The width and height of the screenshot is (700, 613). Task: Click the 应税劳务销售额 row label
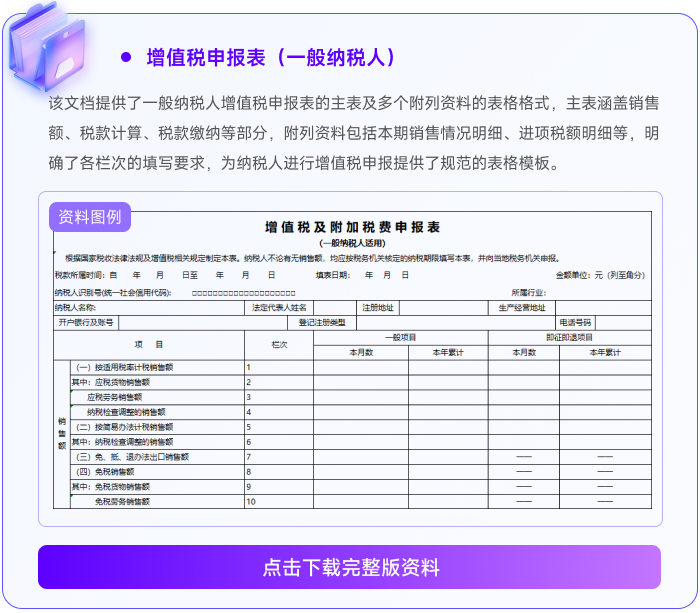125,397
